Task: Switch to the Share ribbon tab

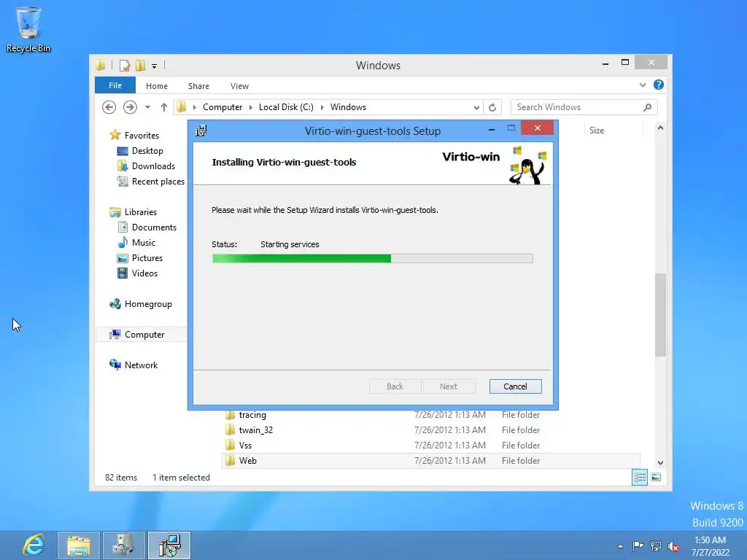Action: (x=198, y=86)
